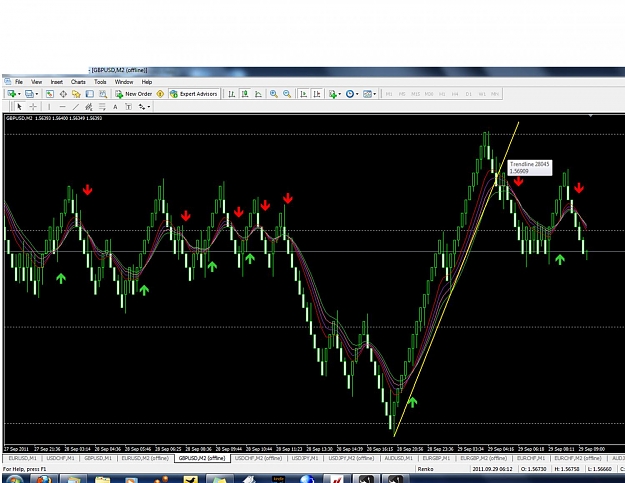
Task: Zoom out of the chart
Action: tap(287, 94)
